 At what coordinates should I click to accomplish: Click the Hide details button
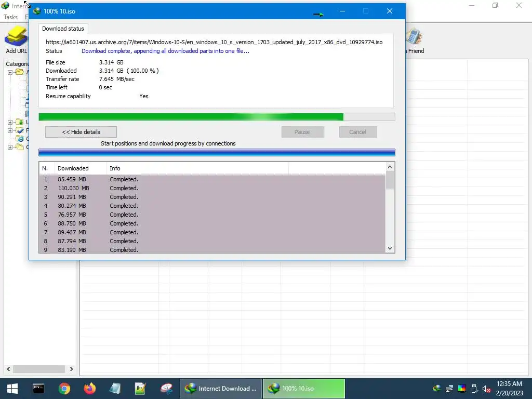coord(81,132)
